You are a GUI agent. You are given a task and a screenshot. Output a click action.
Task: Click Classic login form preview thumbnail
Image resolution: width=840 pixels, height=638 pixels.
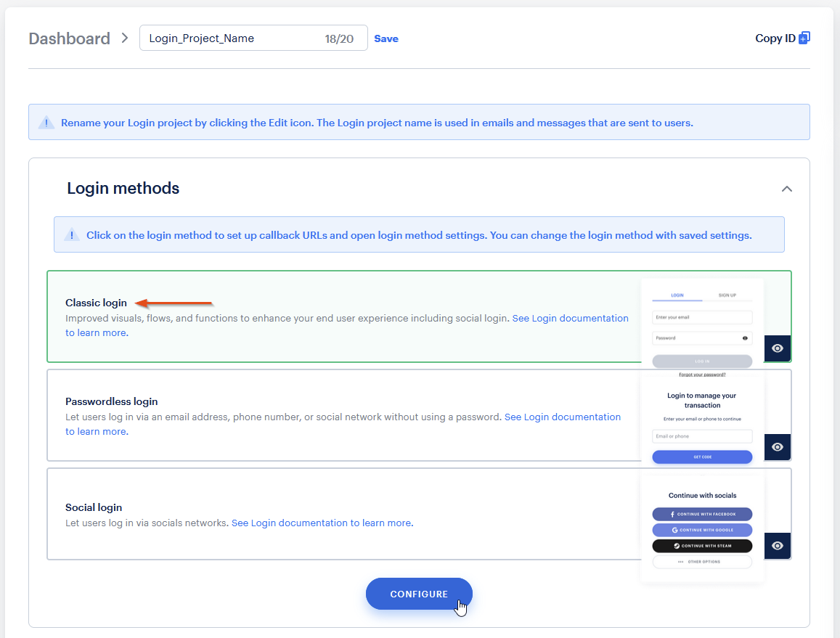(702, 328)
